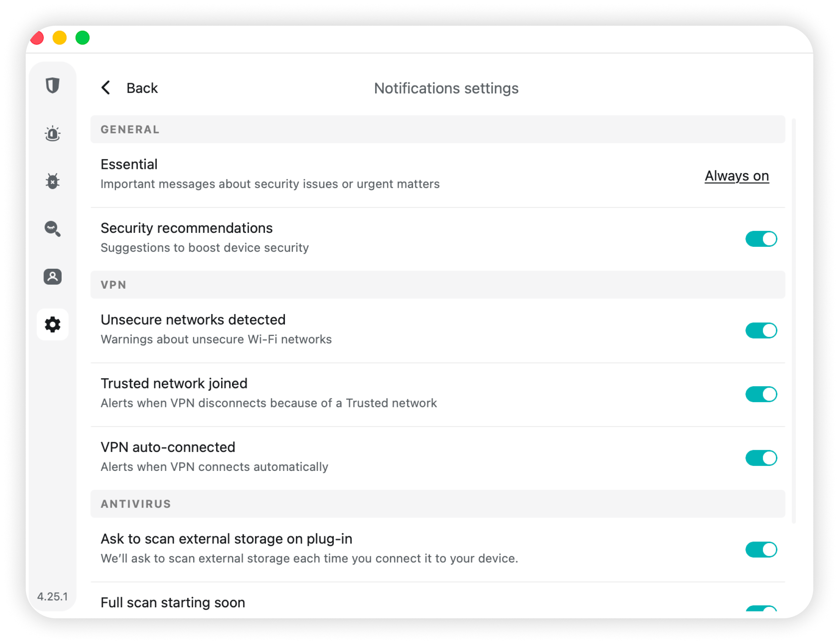
Task: Go back using the Back label
Action: [142, 88]
